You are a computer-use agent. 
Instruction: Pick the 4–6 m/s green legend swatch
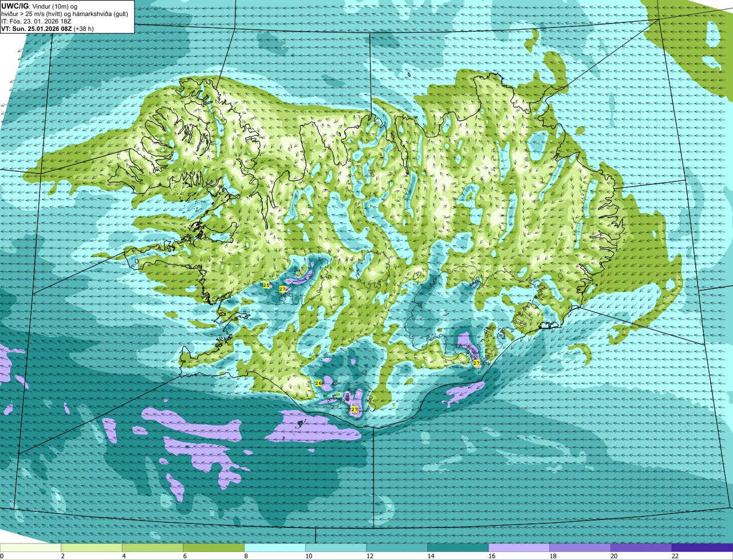pos(153,548)
